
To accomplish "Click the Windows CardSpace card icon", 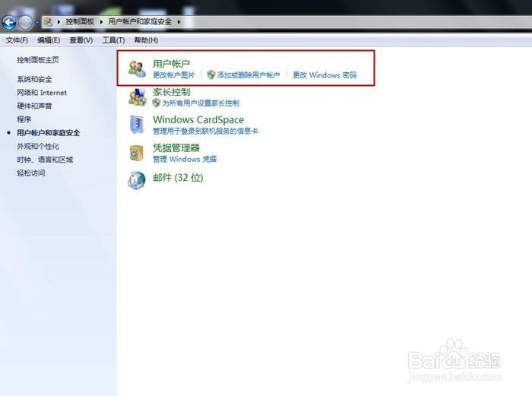I will 137,125.
